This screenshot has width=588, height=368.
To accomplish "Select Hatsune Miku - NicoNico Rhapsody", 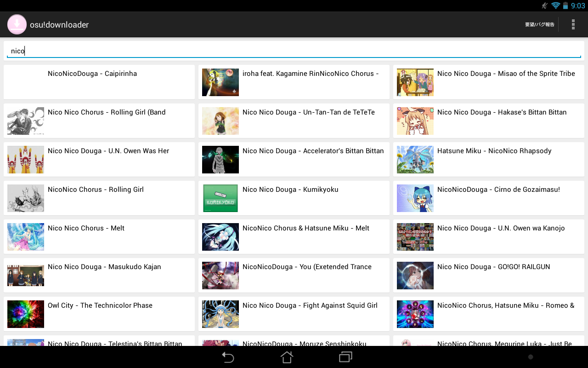I will [494, 151].
